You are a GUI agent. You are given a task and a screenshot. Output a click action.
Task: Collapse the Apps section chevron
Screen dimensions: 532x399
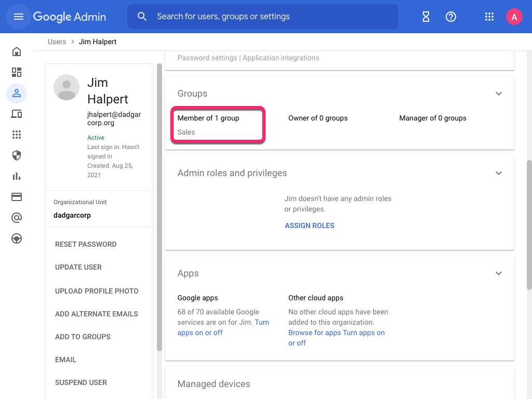(x=498, y=273)
